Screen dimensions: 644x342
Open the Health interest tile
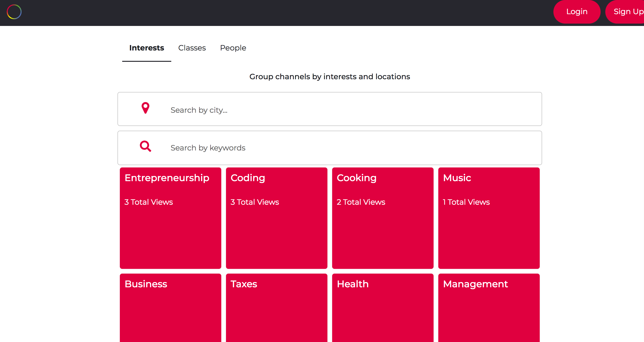pyautogui.click(x=383, y=308)
